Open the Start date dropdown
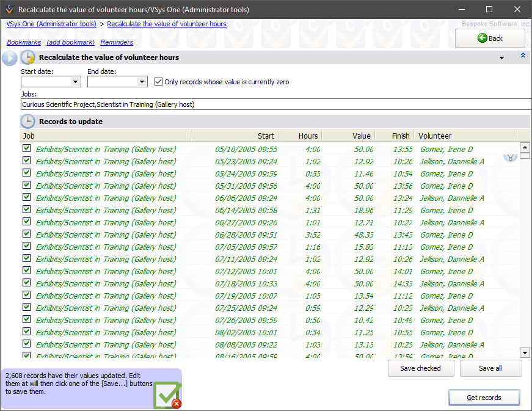532x411 pixels. (x=76, y=82)
